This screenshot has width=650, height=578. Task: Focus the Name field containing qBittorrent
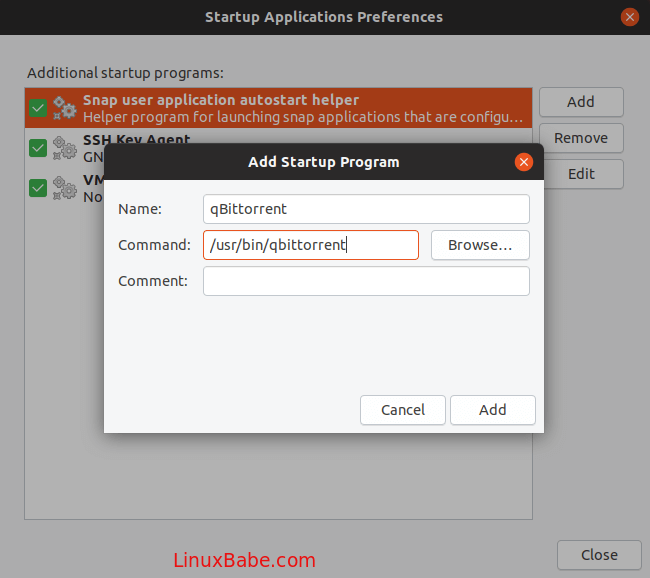(x=366, y=209)
